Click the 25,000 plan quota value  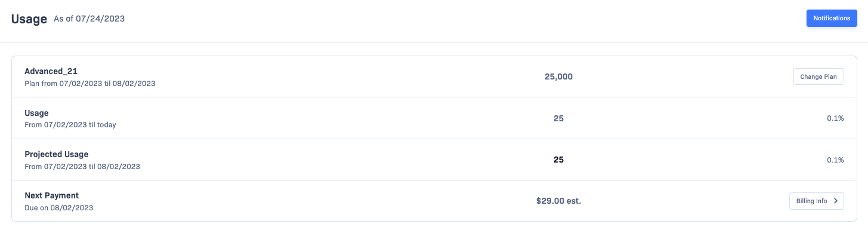(x=558, y=76)
